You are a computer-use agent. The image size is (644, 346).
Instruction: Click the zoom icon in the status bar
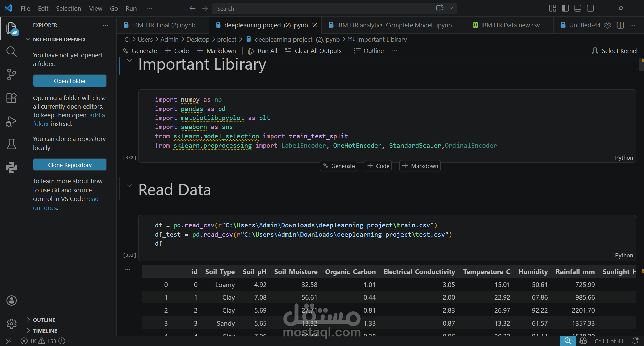(x=568, y=341)
